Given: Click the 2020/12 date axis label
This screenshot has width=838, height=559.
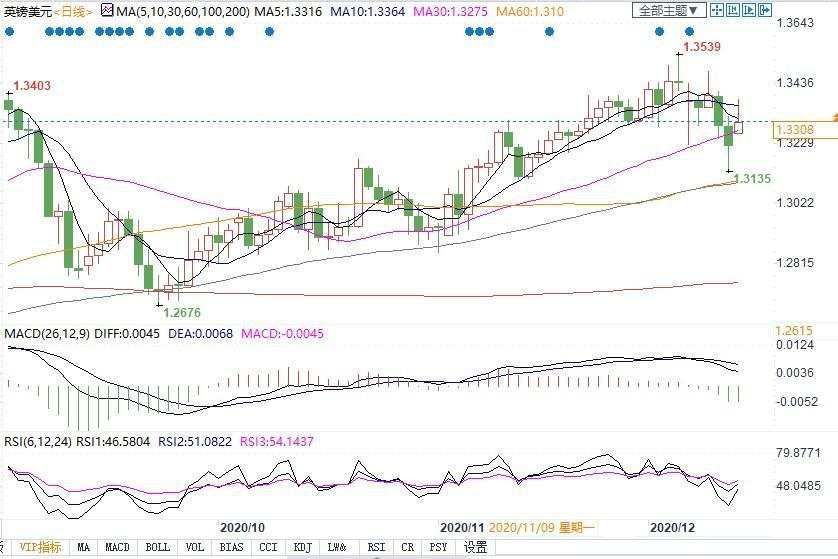Looking at the screenshot, I should point(672,527).
